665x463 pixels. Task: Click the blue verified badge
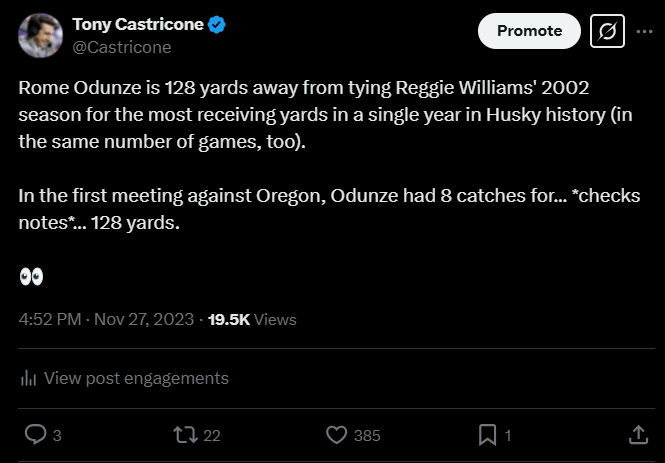(216, 25)
